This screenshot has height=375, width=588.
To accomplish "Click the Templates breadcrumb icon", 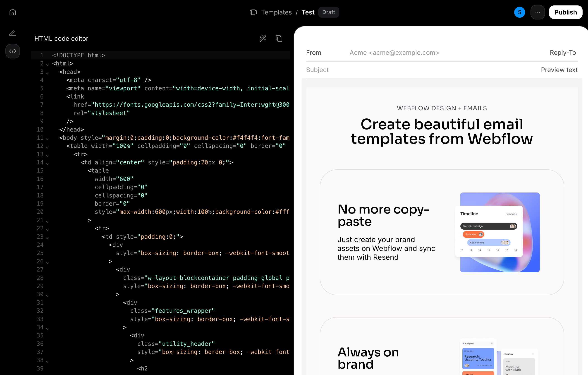I will point(253,12).
